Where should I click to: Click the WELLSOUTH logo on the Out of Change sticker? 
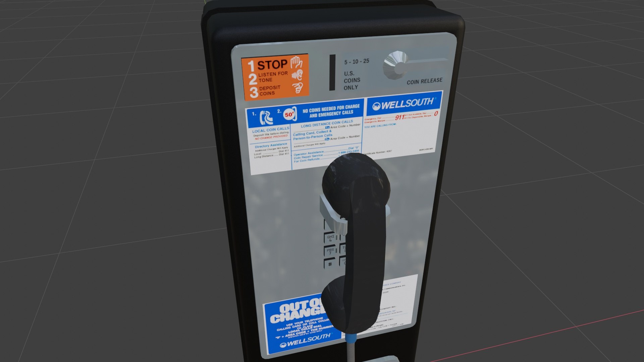click(x=306, y=341)
